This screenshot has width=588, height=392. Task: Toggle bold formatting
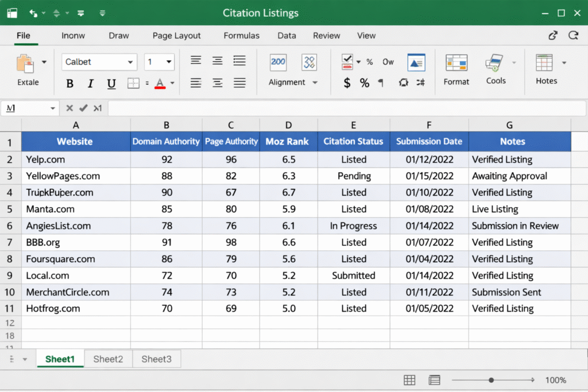coord(70,84)
